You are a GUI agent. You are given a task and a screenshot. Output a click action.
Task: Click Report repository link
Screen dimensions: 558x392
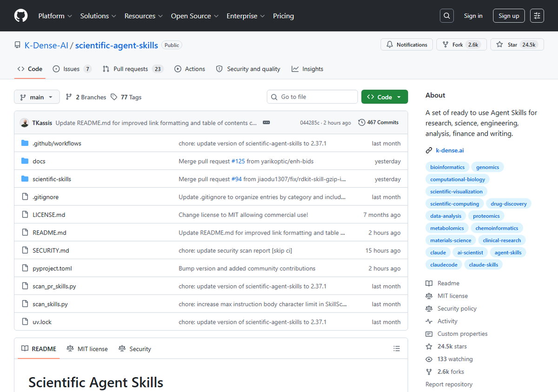tap(449, 384)
